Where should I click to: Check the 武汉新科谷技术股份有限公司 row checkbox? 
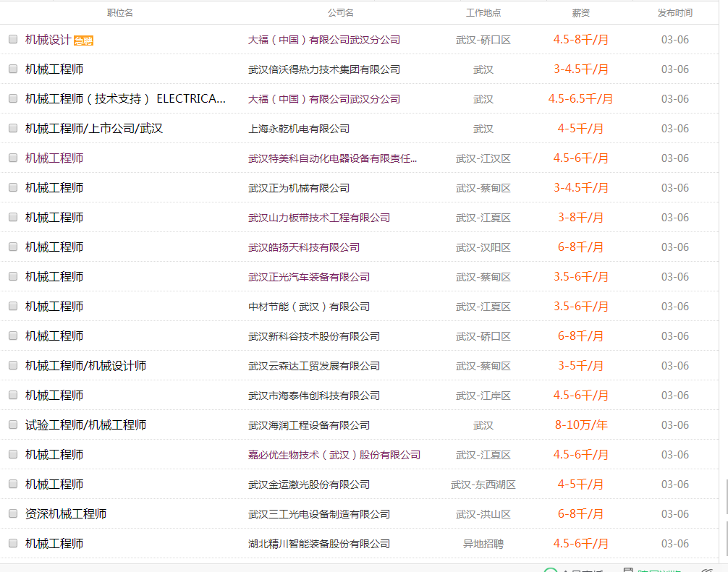(13, 336)
